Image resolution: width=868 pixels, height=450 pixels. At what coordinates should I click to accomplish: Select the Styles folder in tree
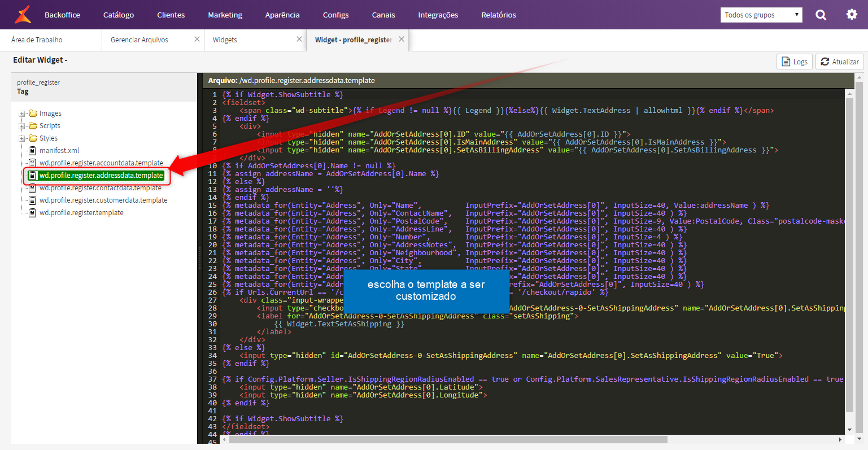coord(49,138)
